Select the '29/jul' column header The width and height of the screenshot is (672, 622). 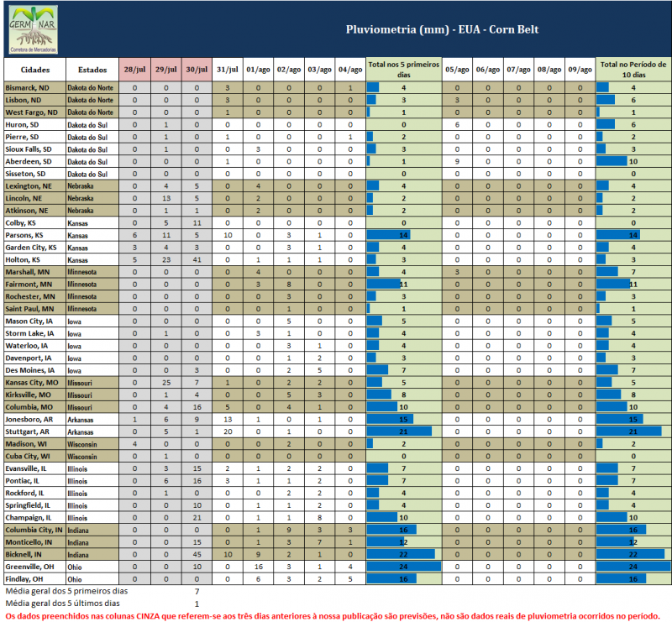165,70
